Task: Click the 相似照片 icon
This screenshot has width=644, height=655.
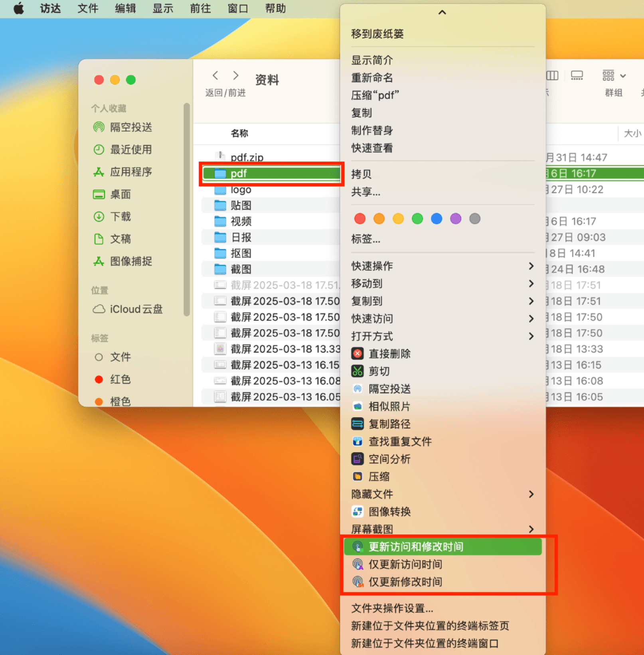Action: coord(358,406)
